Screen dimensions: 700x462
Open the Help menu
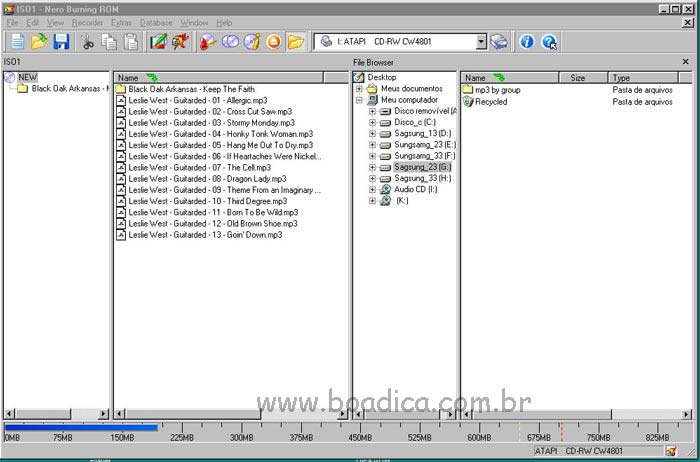[x=224, y=23]
